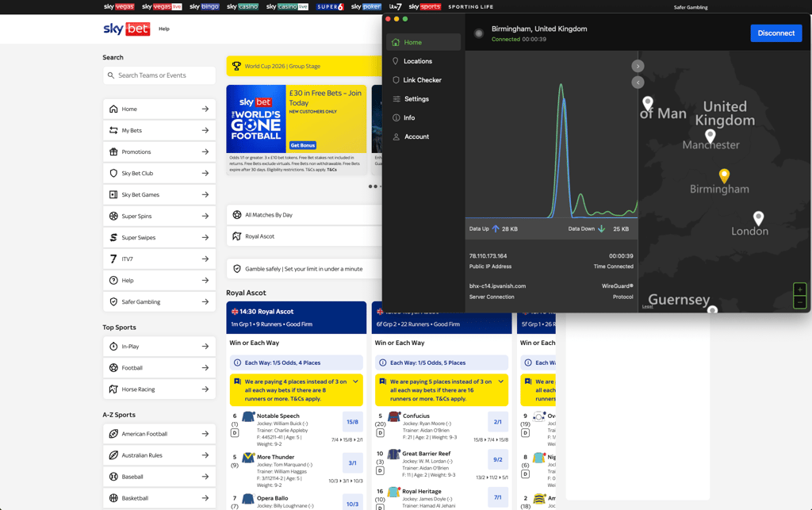This screenshot has width=812, height=510.
Task: Open Sky Bet Games menu item
Action: 159,194
